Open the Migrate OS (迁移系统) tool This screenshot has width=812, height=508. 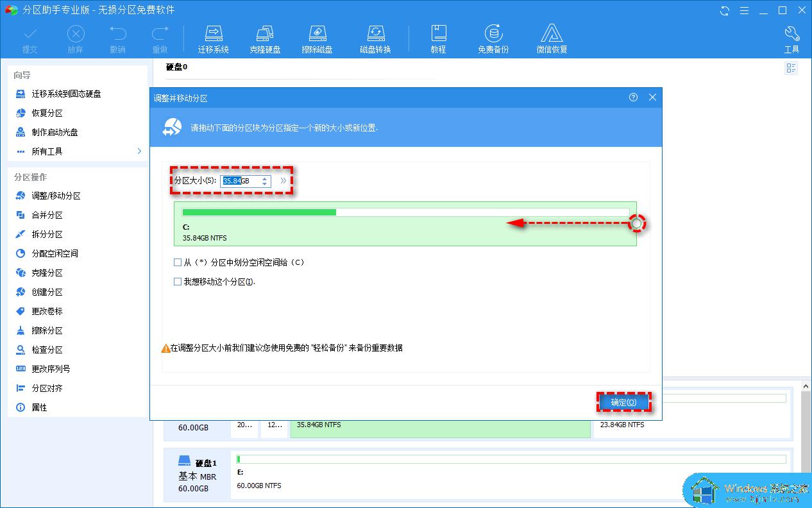[214, 39]
